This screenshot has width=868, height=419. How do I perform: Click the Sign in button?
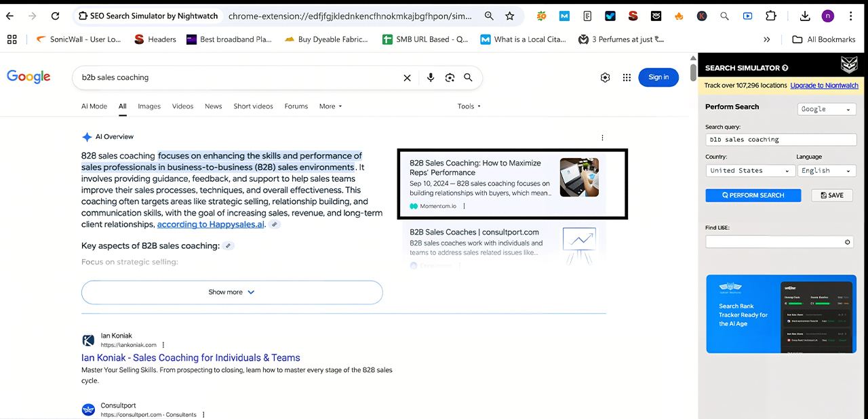[658, 77]
